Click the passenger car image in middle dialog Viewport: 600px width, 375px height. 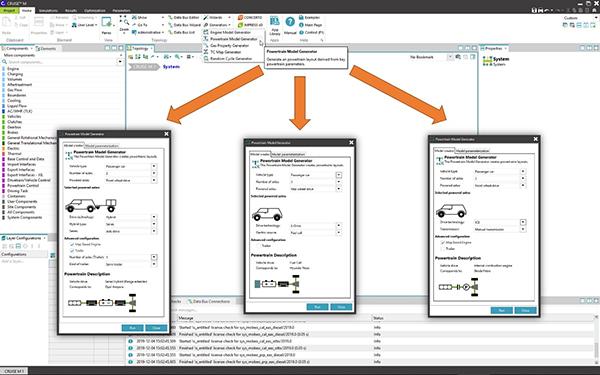(x=267, y=214)
